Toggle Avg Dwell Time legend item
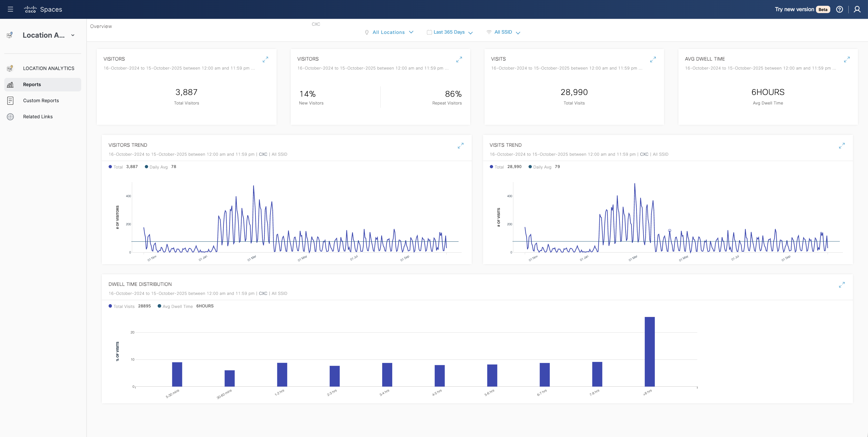The height and width of the screenshot is (437, 868). [x=177, y=306]
